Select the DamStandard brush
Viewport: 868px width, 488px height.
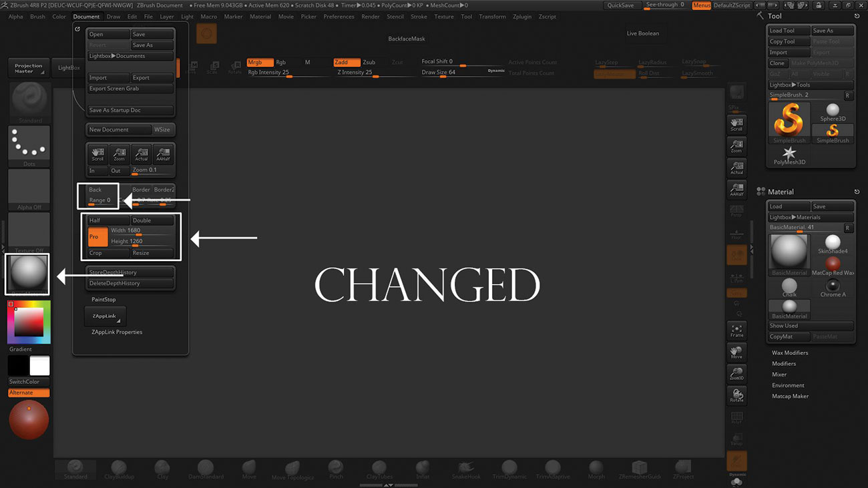click(x=206, y=469)
